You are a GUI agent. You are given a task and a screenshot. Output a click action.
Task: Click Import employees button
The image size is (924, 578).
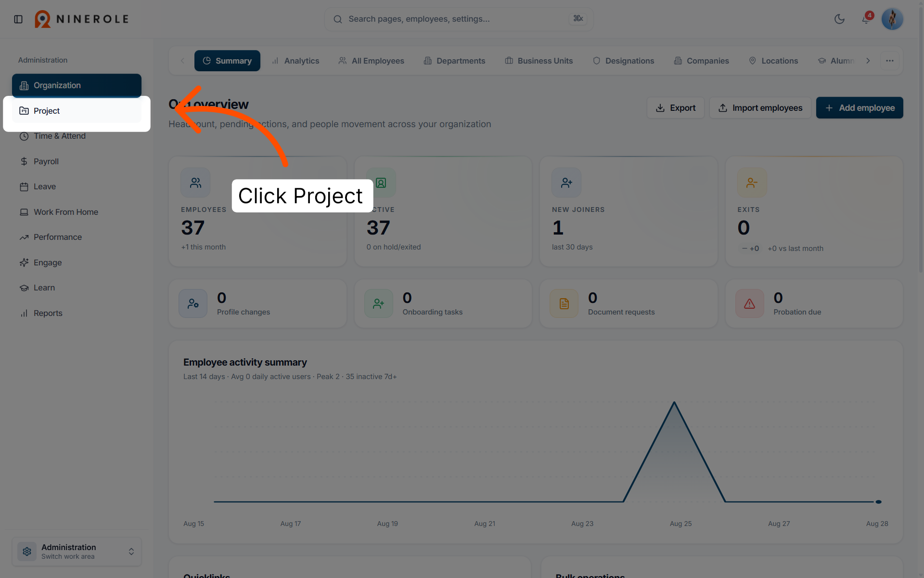click(x=760, y=108)
